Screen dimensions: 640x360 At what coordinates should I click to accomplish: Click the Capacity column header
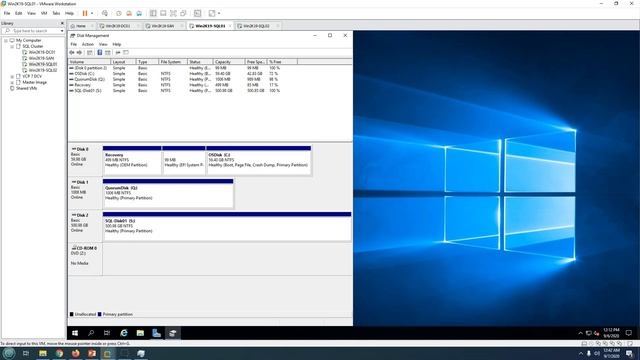click(x=229, y=62)
